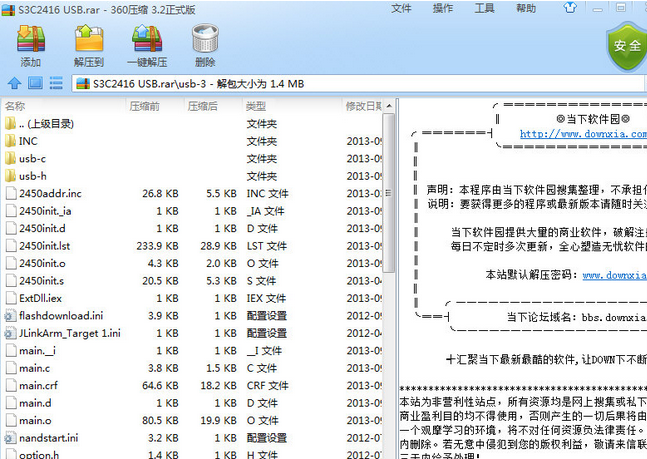This screenshot has height=459, width=647.
Task: Click the 26.8 KB size cell
Action: click(160, 194)
